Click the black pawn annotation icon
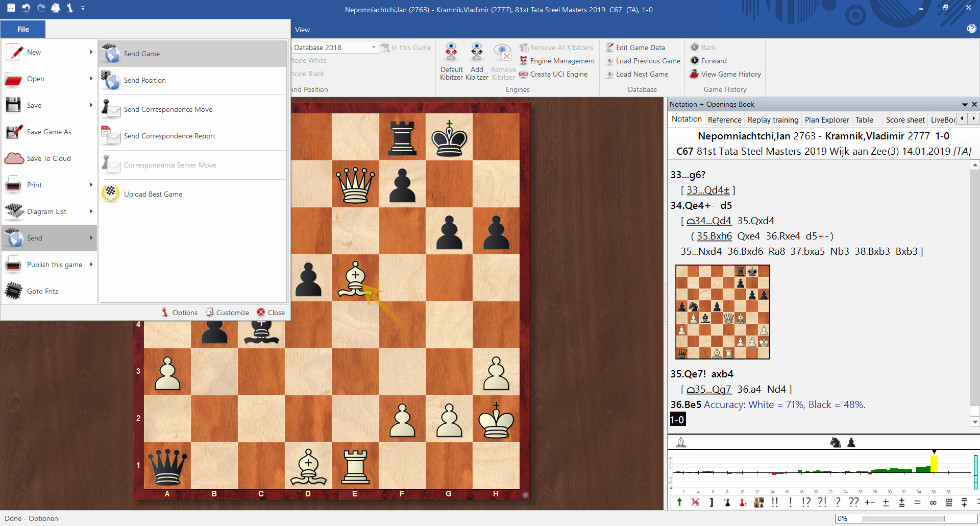Screen dimensions: 980x526 click(x=727, y=502)
